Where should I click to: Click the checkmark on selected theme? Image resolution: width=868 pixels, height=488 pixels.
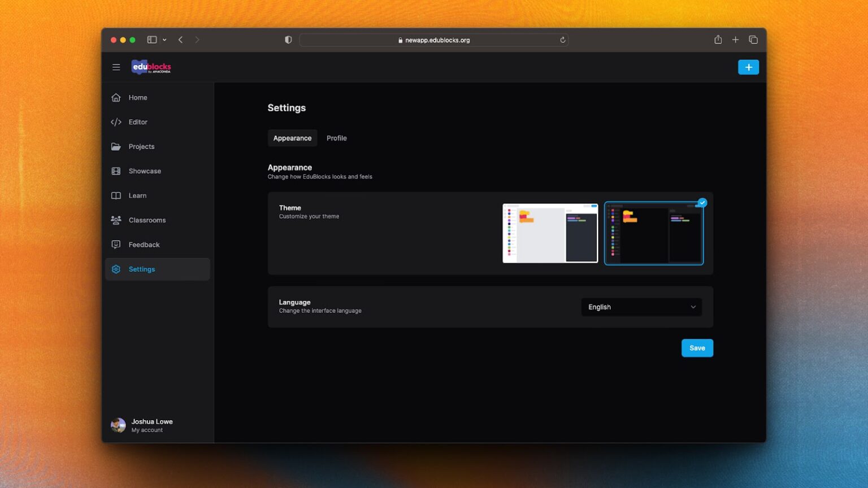point(702,202)
